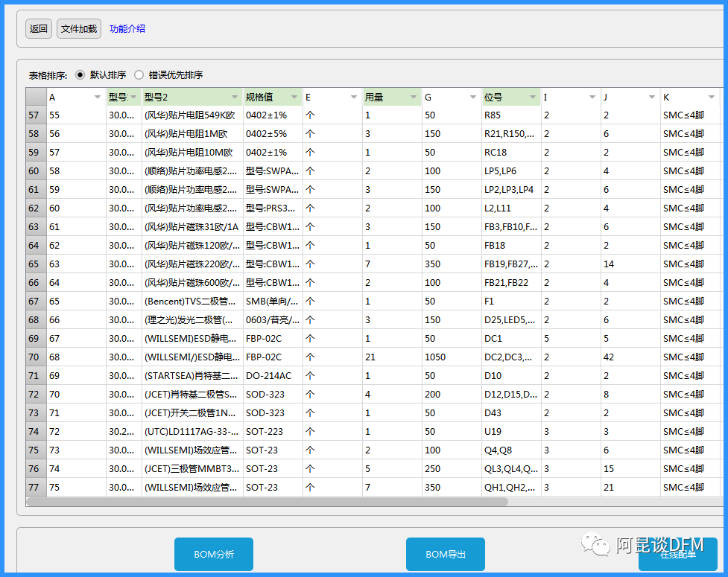The height and width of the screenshot is (577, 728).
Task: Click the BOM分析 button
Action: coord(214,554)
